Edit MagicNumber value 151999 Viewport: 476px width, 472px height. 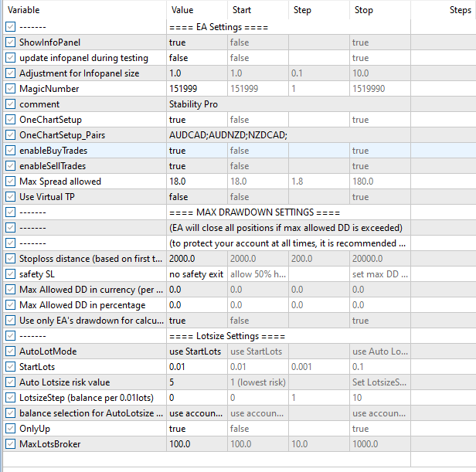[197, 89]
